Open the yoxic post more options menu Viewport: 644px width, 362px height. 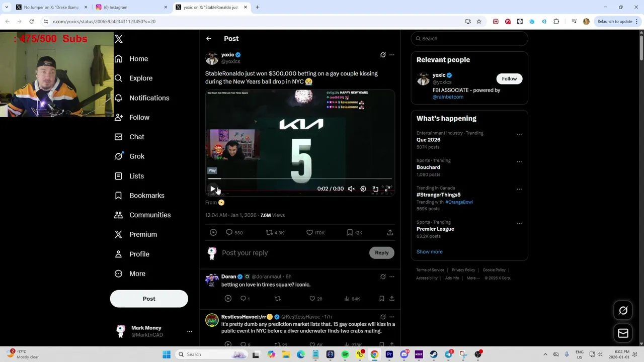pyautogui.click(x=392, y=55)
